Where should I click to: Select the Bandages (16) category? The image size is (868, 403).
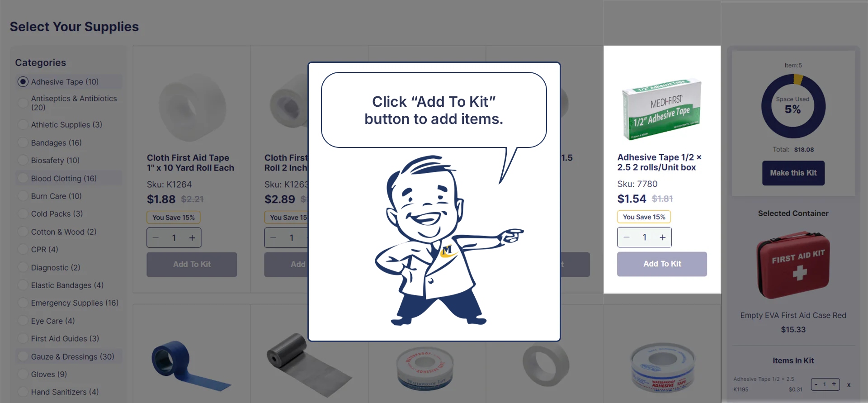(x=56, y=143)
